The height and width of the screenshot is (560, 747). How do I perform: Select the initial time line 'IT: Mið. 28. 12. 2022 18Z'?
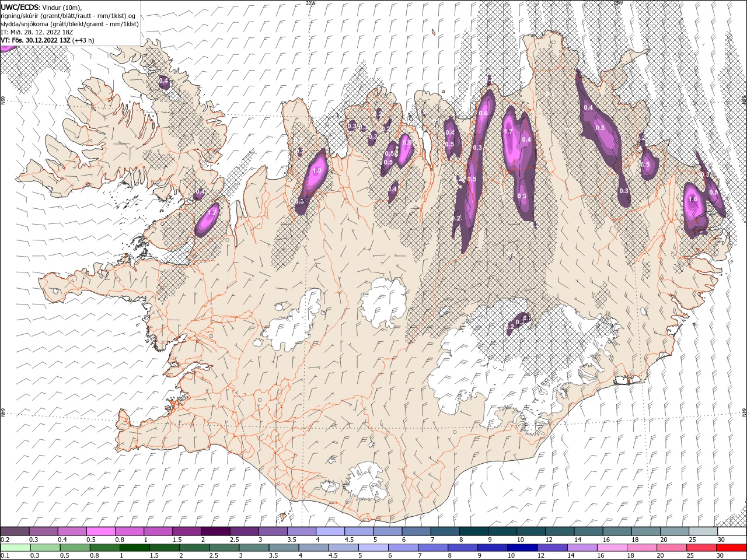(36, 32)
